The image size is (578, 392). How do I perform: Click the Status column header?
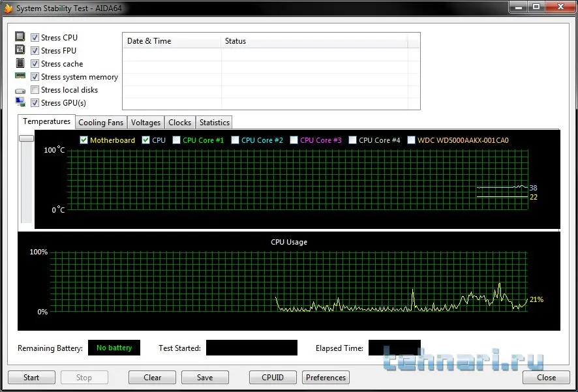pos(314,41)
